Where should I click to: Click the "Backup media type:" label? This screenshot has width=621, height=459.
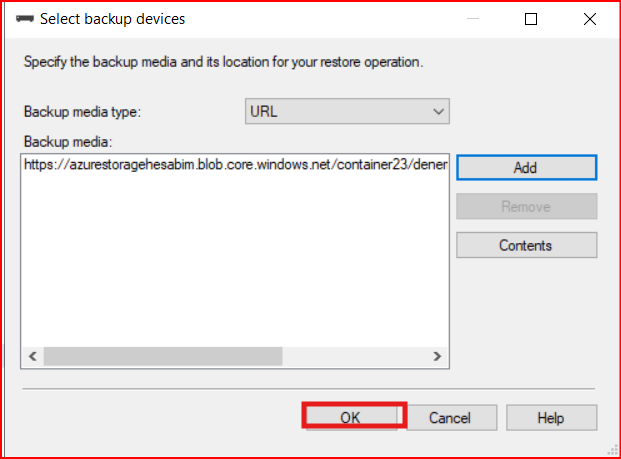coord(82,112)
